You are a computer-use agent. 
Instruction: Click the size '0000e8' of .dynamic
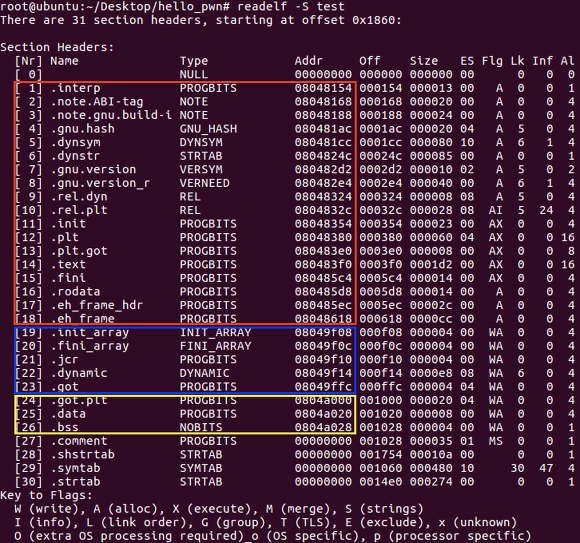click(431, 373)
